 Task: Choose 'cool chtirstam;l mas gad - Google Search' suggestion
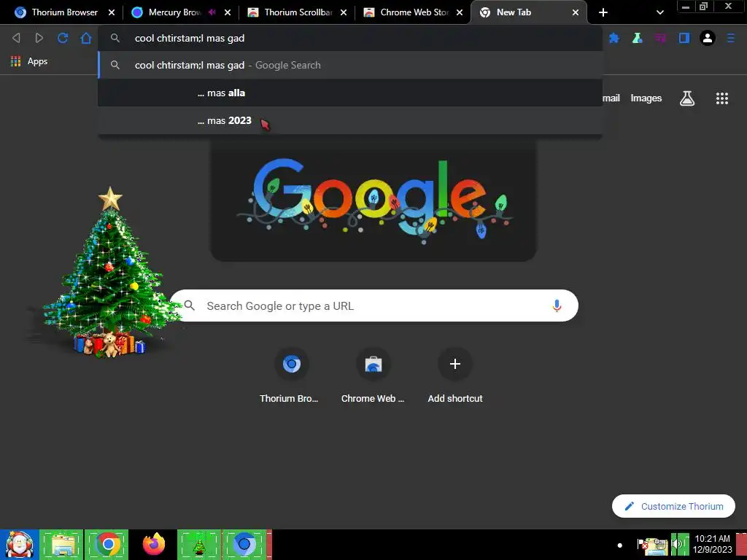click(350, 65)
